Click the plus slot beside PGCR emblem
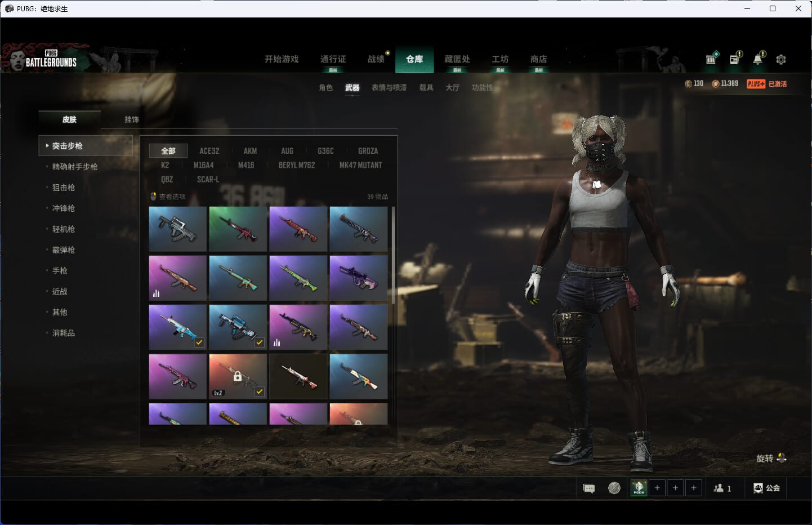 pyautogui.click(x=657, y=488)
